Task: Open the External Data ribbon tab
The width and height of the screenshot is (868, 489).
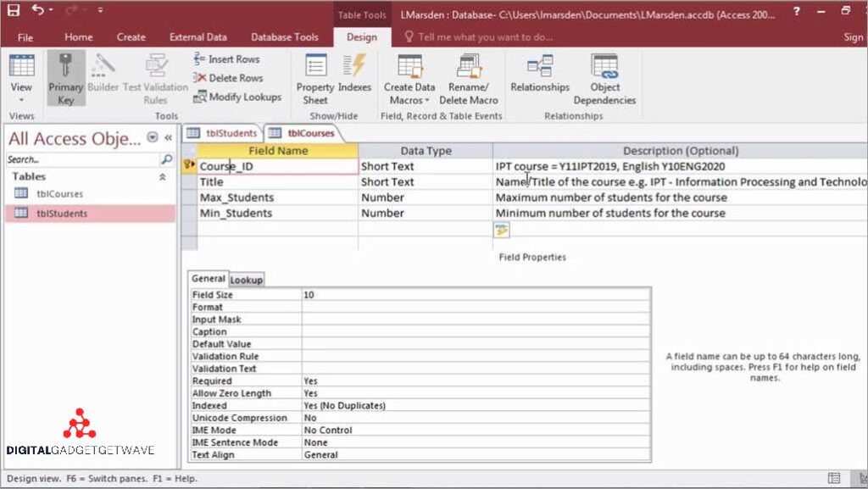Action: [198, 37]
